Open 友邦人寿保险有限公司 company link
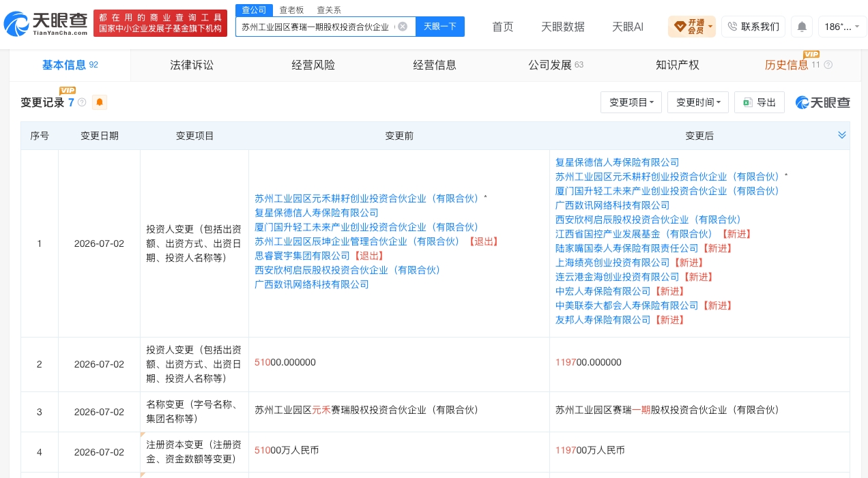This screenshot has width=868, height=478. point(603,320)
